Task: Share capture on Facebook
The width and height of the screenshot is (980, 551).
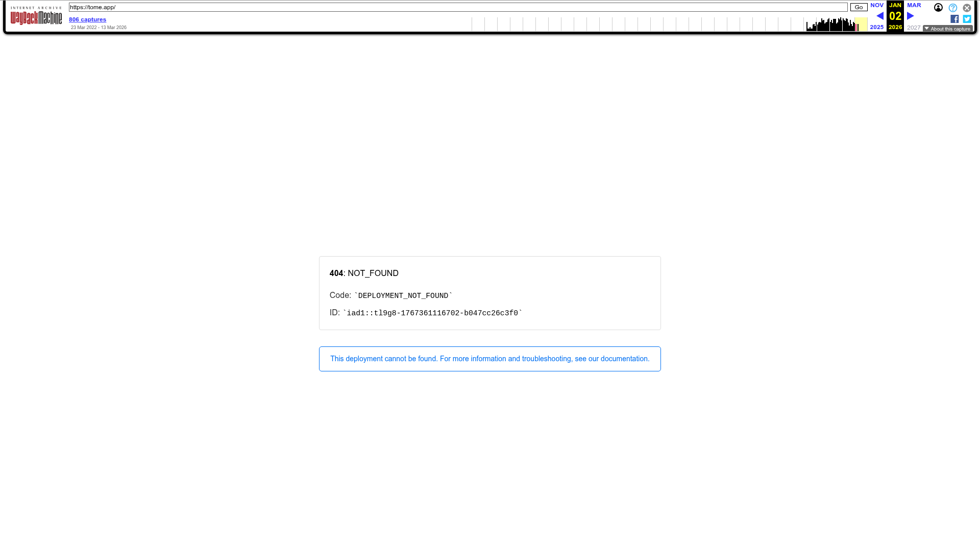Action: click(x=954, y=19)
